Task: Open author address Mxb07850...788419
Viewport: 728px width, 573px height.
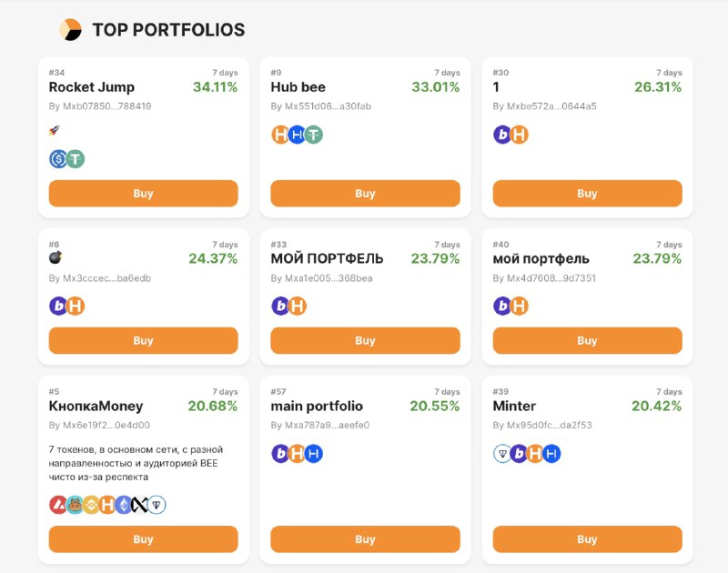Action: coord(100,106)
